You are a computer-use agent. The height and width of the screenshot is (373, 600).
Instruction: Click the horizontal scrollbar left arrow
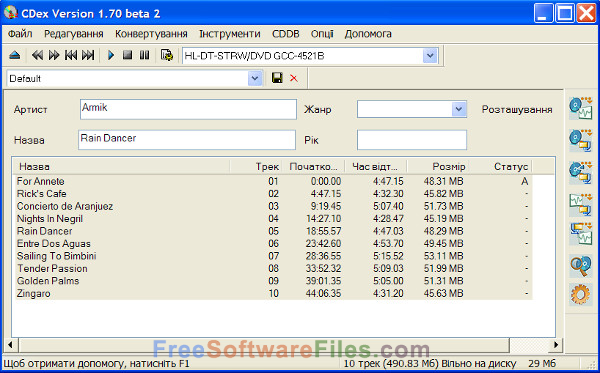pyautogui.click(x=10, y=345)
